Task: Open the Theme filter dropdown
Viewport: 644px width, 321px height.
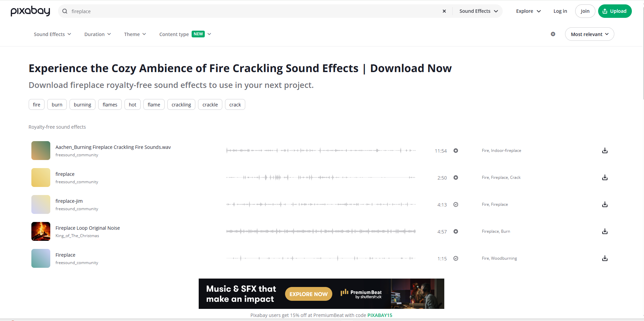Action: click(x=135, y=34)
